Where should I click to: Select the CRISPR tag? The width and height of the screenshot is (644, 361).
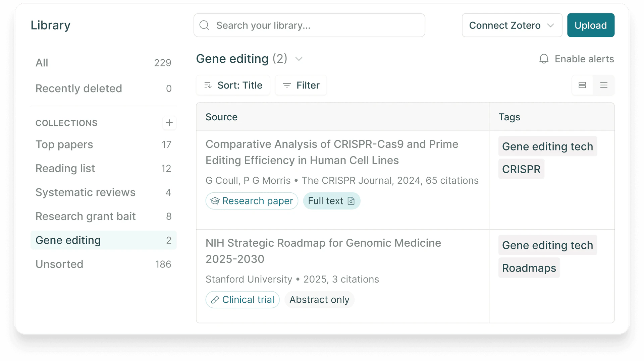point(521,169)
